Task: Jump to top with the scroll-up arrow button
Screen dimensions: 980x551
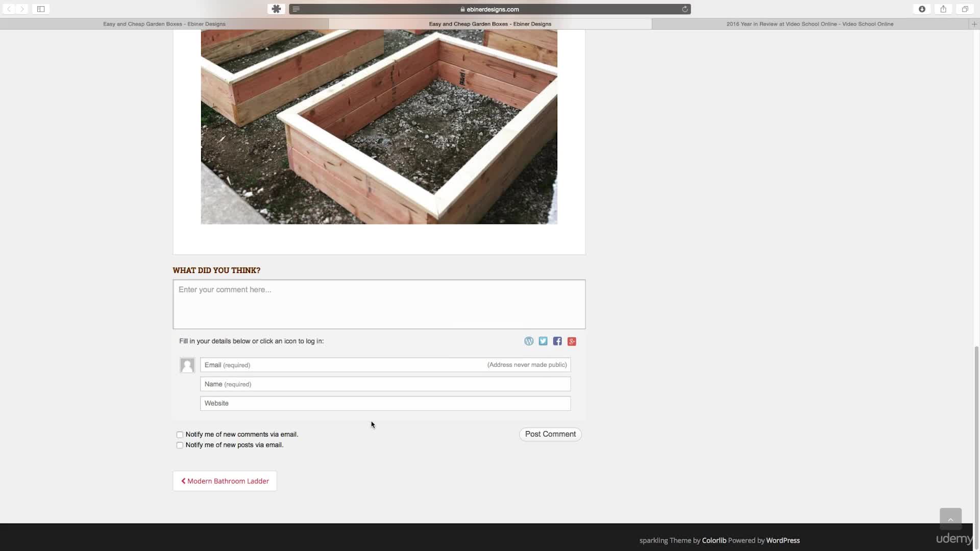Action: pos(950,519)
